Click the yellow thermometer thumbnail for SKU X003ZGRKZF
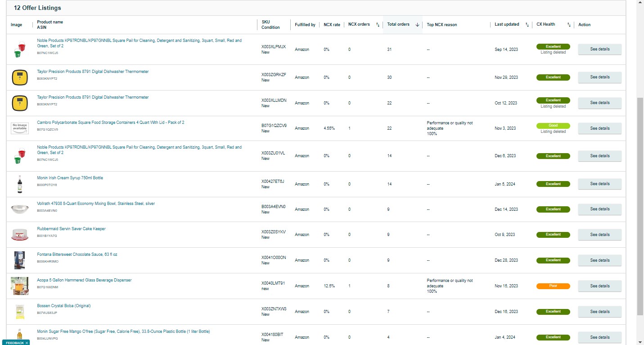Image resolution: width=644 pixels, height=345 pixels. pyautogui.click(x=19, y=77)
